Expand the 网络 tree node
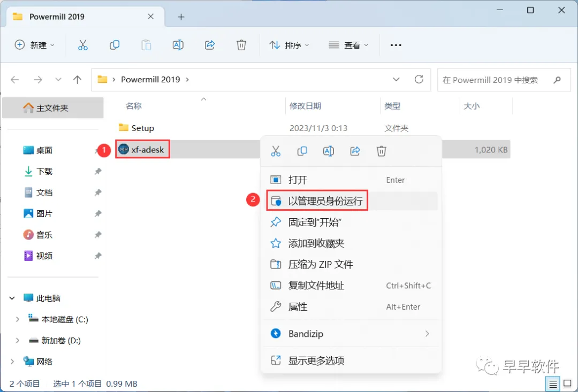Image resolution: width=578 pixels, height=392 pixels. (x=12, y=362)
